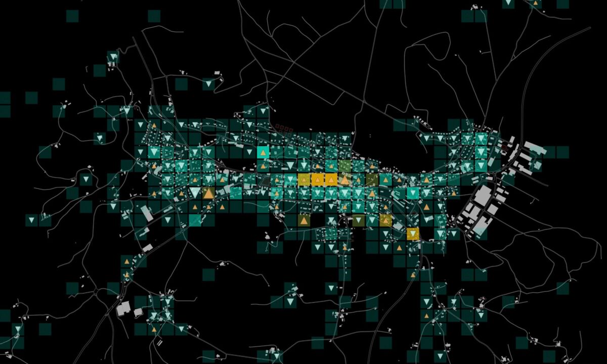607x364 pixels.
Task: Click the road roundabout in the lower-left area
Action: pyautogui.click(x=97, y=292)
